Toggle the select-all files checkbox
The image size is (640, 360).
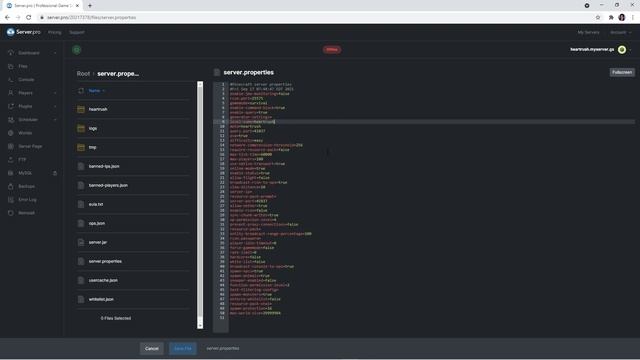81,91
